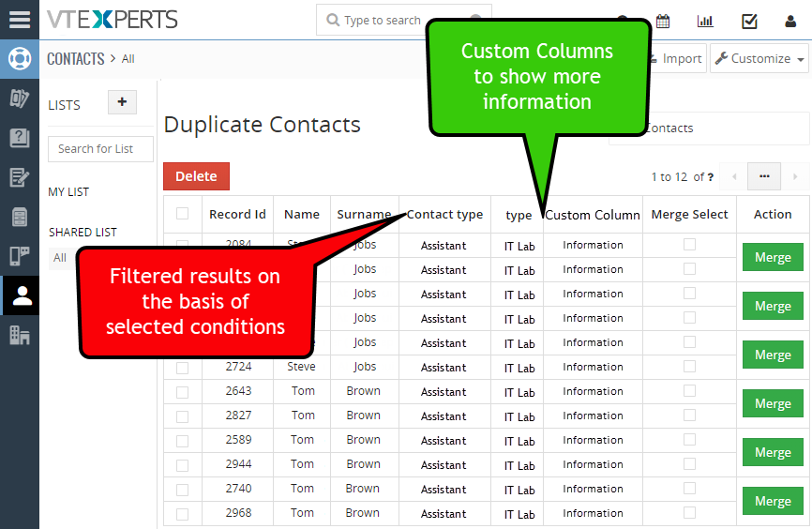Image resolution: width=812 pixels, height=529 pixels.
Task: Open the reports chart icon
Action: [x=705, y=22]
